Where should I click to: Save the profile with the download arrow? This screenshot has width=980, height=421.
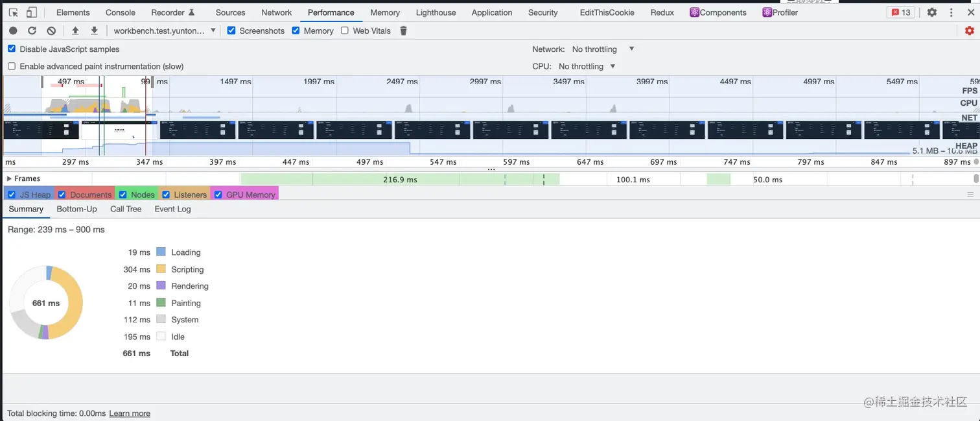(94, 30)
